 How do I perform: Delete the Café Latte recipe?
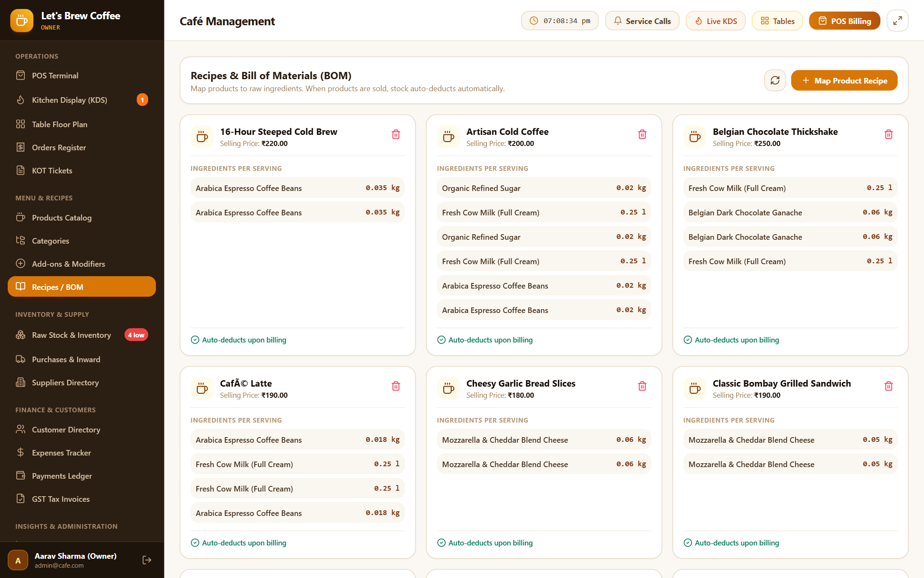pos(396,386)
